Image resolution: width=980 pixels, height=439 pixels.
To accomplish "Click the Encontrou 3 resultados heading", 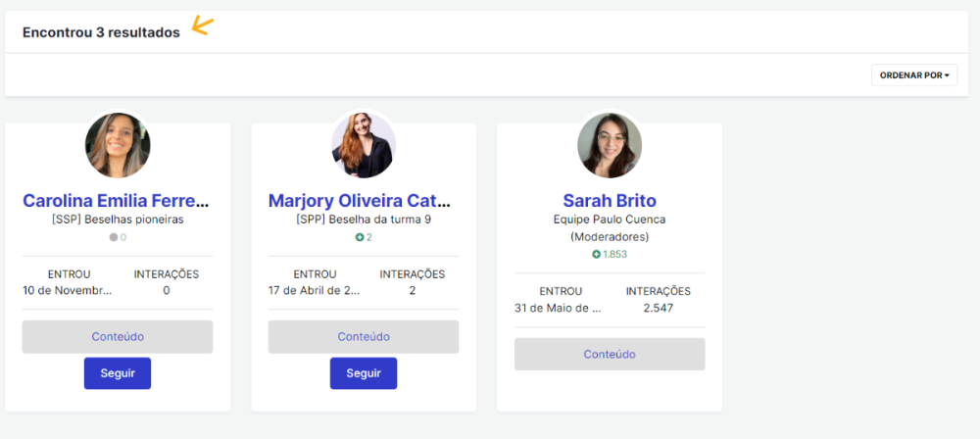I will point(101,32).
